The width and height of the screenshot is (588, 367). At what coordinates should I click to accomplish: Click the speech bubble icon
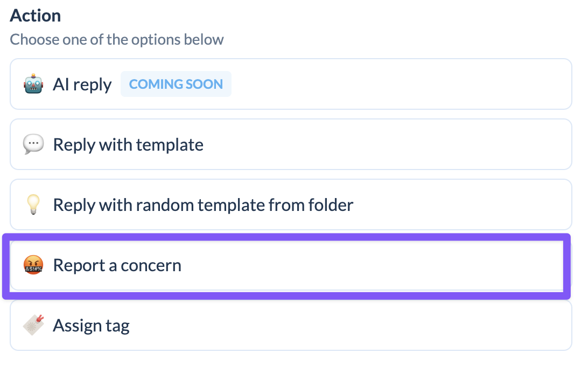(33, 144)
